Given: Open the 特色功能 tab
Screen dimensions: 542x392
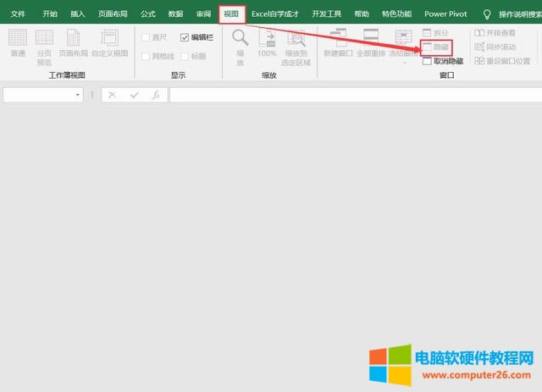Looking at the screenshot, I should (x=397, y=14).
